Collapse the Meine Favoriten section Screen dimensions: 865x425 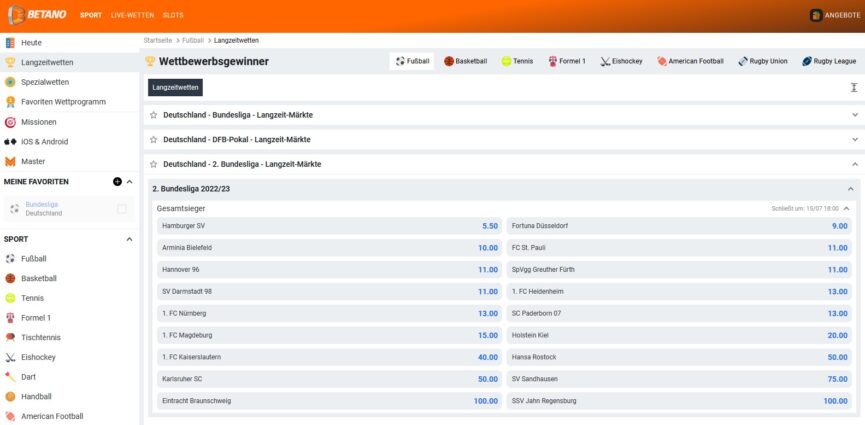pyautogui.click(x=130, y=182)
